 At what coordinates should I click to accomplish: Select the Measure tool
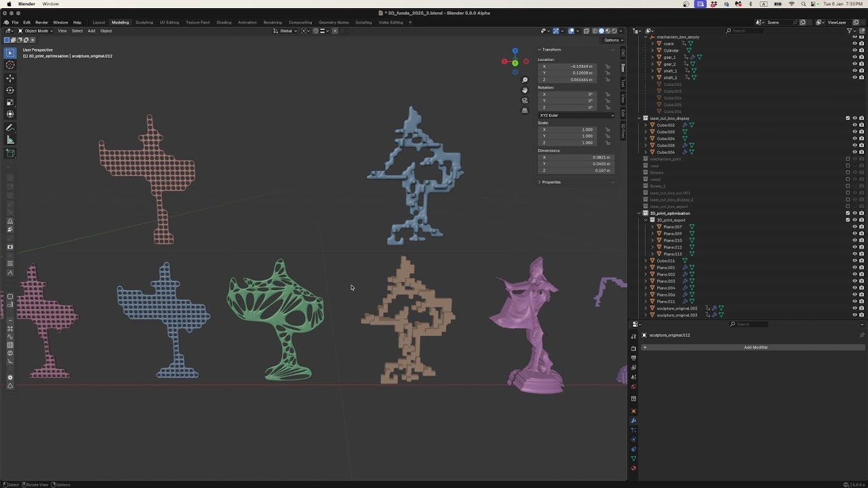pos(10,140)
